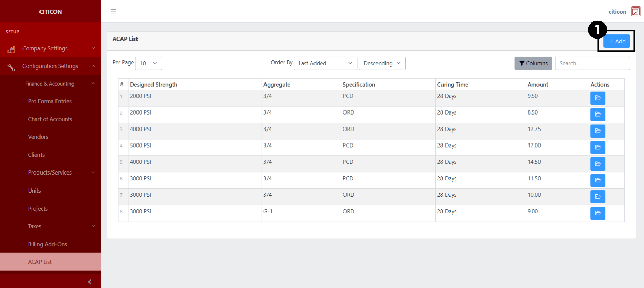Collapse the sidebar using the bottom arrow
The image size is (644, 288).
[x=90, y=282]
